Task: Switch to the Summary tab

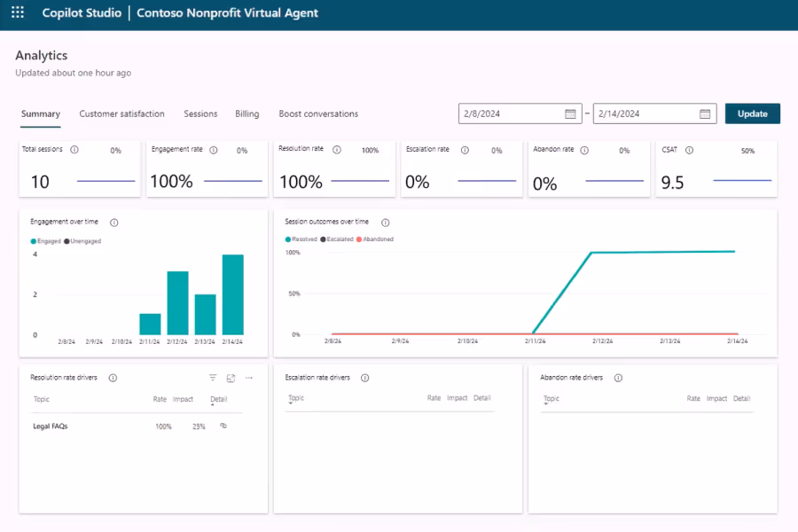Action: 41,114
